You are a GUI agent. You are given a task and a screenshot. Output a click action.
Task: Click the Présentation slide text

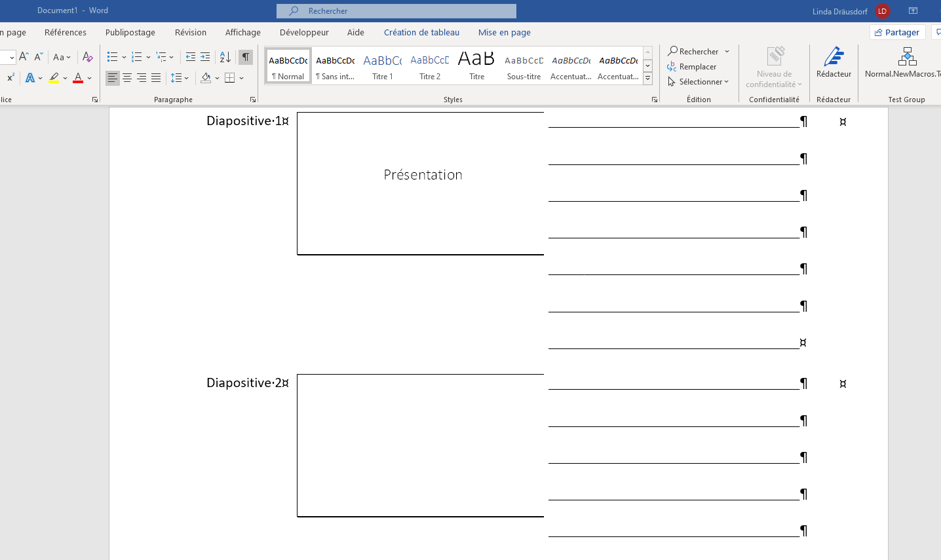click(423, 175)
